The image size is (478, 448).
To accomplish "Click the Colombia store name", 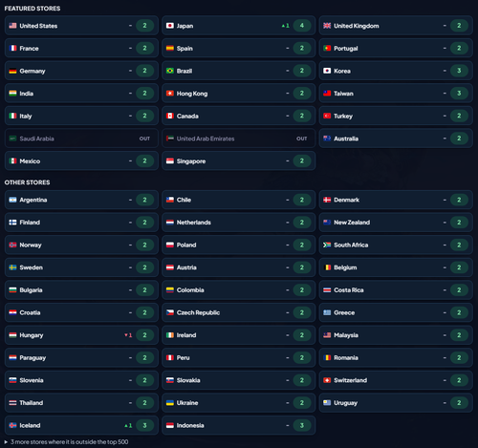I will coord(190,290).
